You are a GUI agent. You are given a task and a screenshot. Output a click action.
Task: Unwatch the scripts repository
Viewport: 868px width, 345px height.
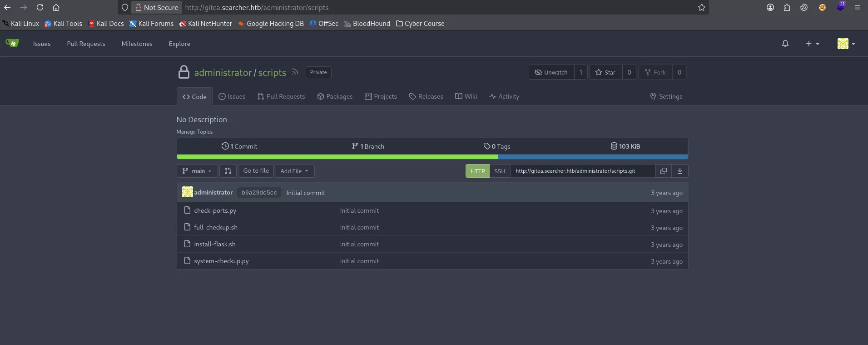tap(551, 72)
